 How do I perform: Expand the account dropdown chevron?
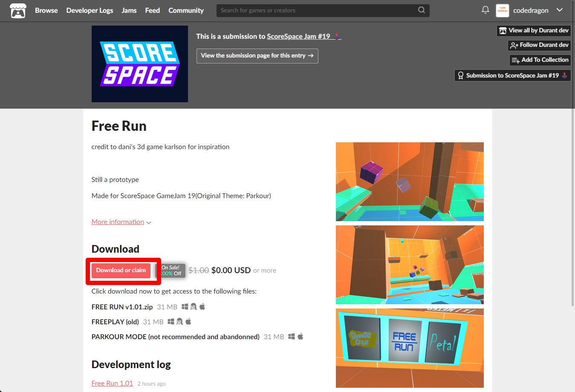point(560,10)
